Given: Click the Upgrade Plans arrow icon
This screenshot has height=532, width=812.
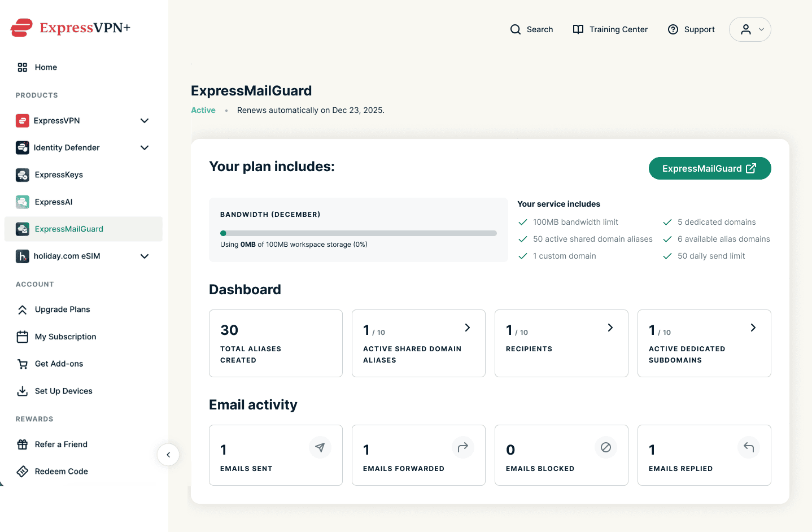Looking at the screenshot, I should (23, 309).
